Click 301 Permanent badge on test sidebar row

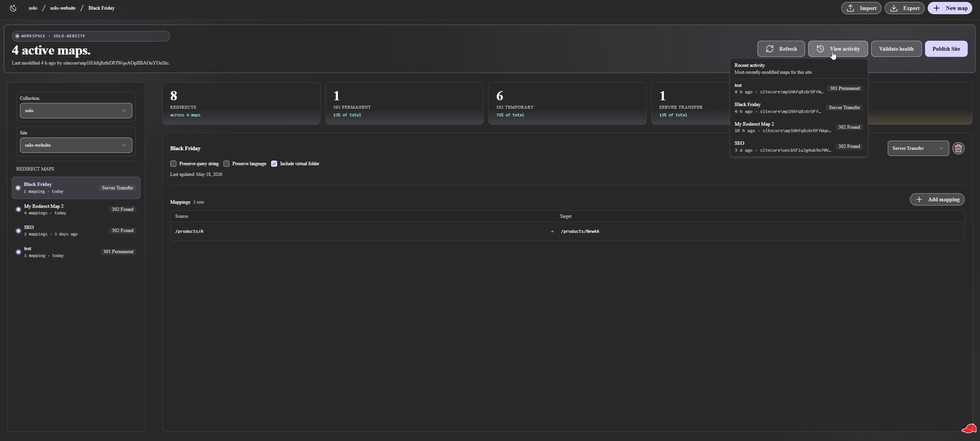click(x=118, y=252)
